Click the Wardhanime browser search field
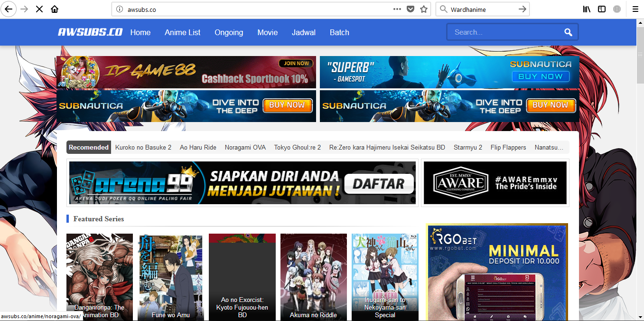The image size is (644, 321). [x=482, y=9]
